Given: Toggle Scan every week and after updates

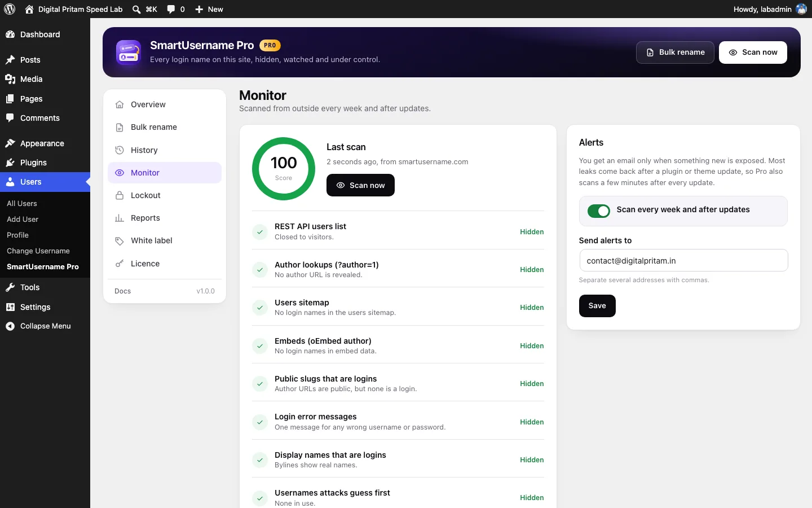Looking at the screenshot, I should [599, 211].
